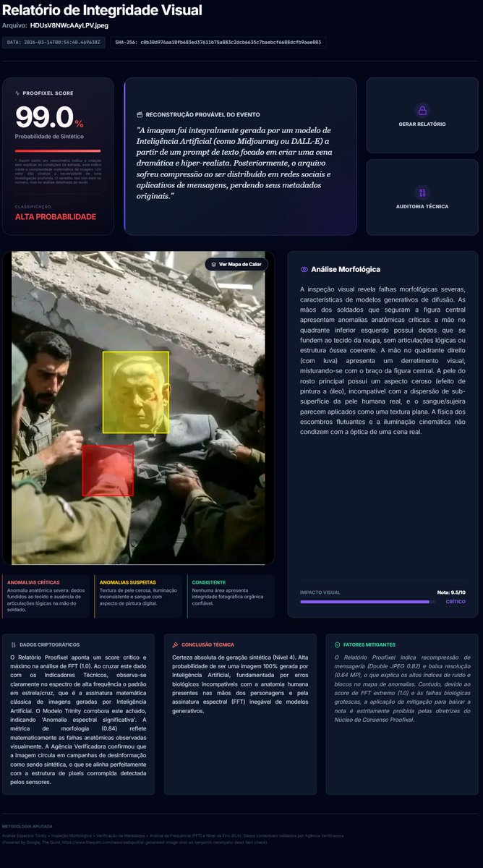Click the file name HDUsV8NWcAAyLPV.jpeg
This screenshot has height=868, width=483.
(x=69, y=25)
